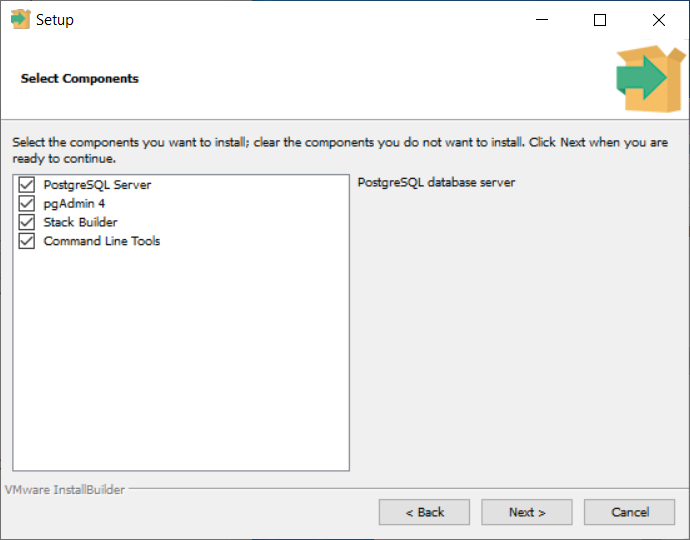690x540 pixels.
Task: Cancel the PostgreSQL setup
Action: pyautogui.click(x=629, y=512)
